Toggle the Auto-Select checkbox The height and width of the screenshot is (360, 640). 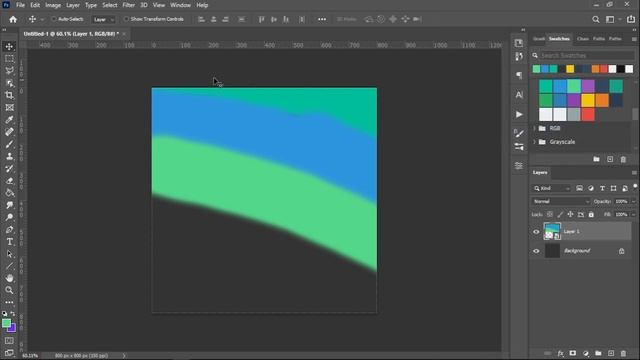point(53,19)
